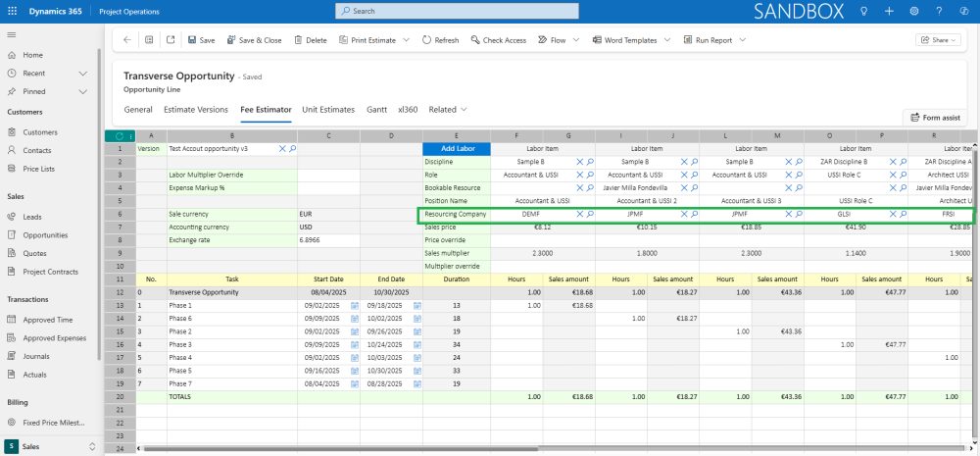Viewport: 980px width, 456px height.
Task: Open the Settings gear in the header
Action: click(914, 11)
